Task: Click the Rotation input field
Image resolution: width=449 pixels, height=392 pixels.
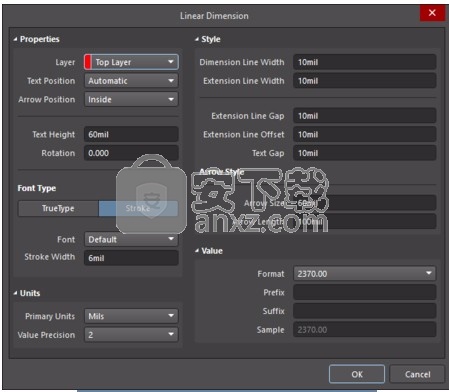Action: click(131, 153)
